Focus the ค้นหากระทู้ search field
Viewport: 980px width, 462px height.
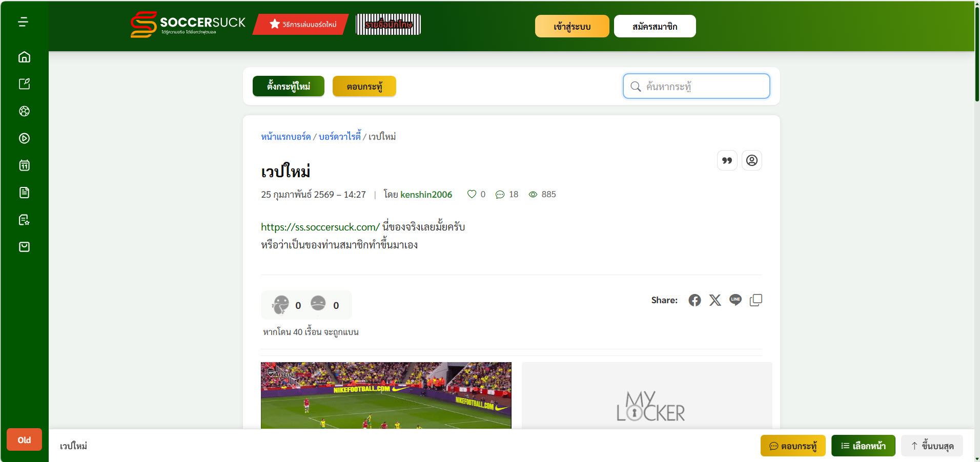pyautogui.click(x=696, y=86)
